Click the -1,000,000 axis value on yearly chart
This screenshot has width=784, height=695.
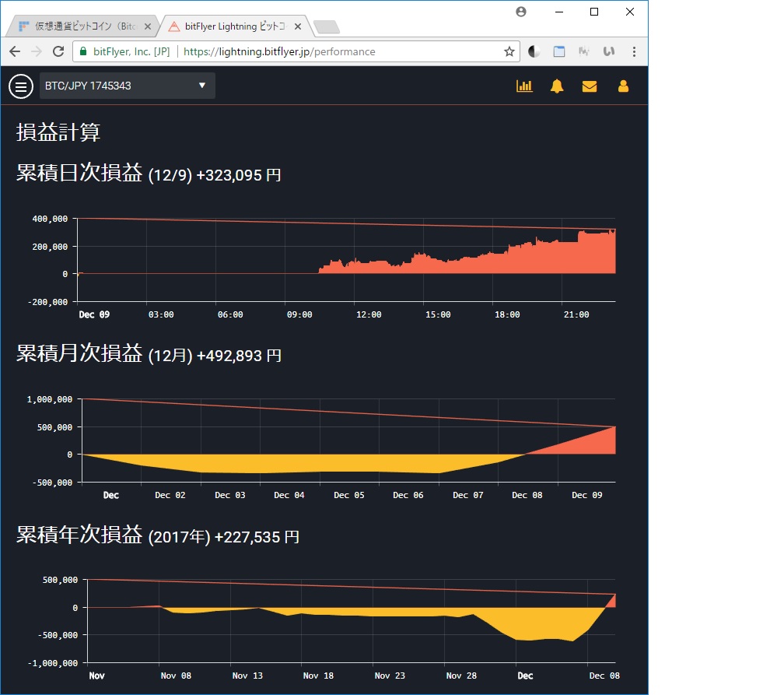pos(53,663)
